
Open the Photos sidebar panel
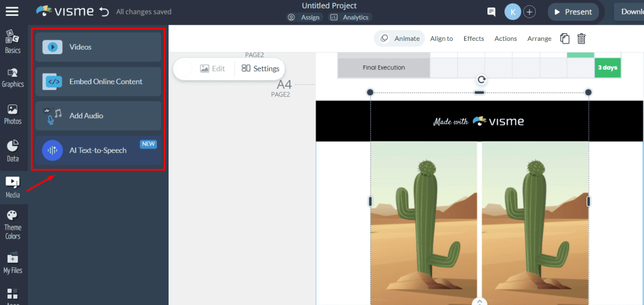pos(13,114)
